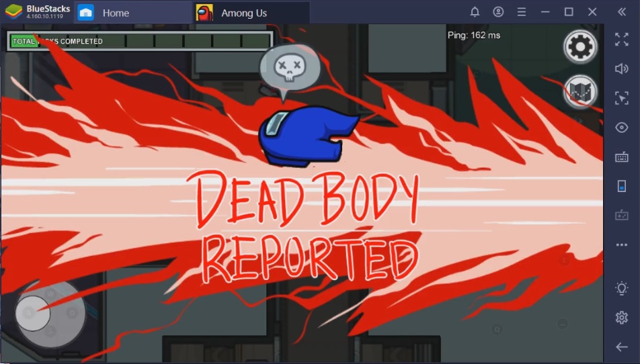Open the Among Us settings gear
Viewport: 640px width, 364px height.
tap(580, 46)
